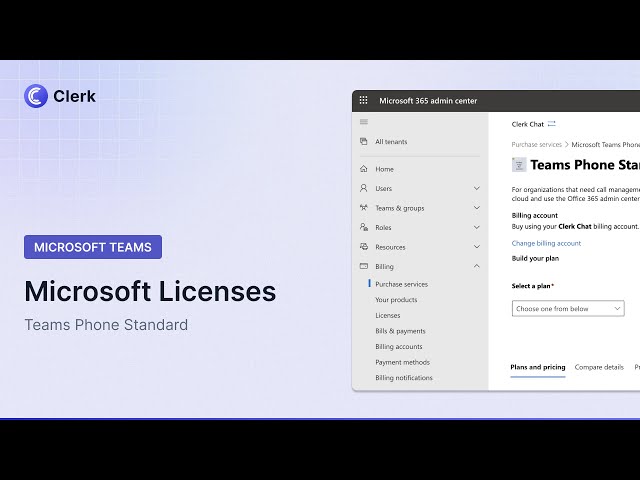Click the Home menu label
The width and height of the screenshot is (640, 480).
384,169
